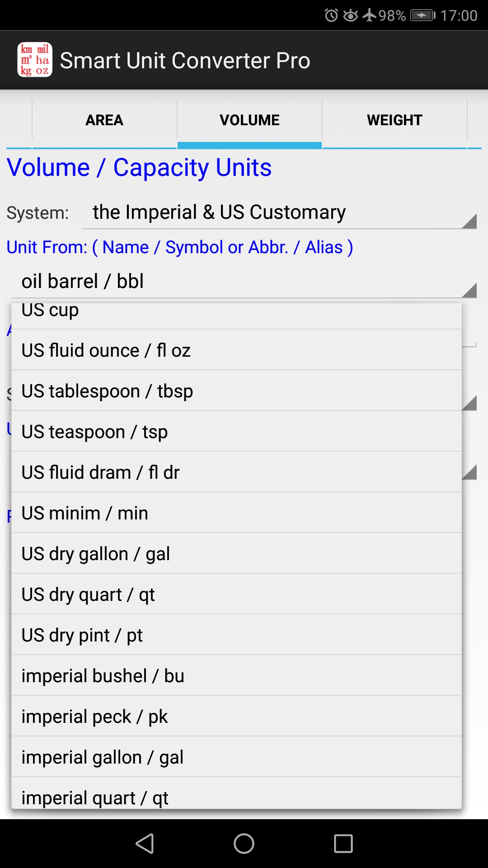Select US cup from the list
Image resolution: width=488 pixels, height=868 pixels.
(235, 310)
